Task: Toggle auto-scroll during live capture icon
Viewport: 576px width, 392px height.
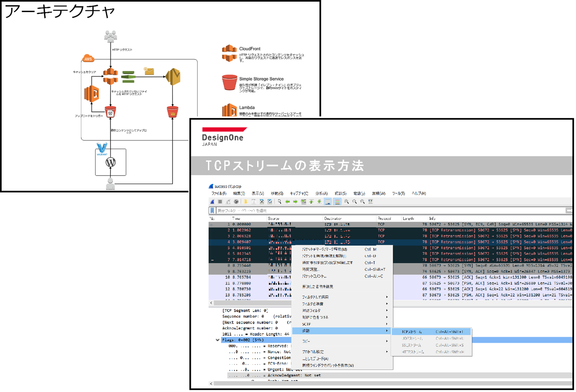Action: tap(328, 202)
